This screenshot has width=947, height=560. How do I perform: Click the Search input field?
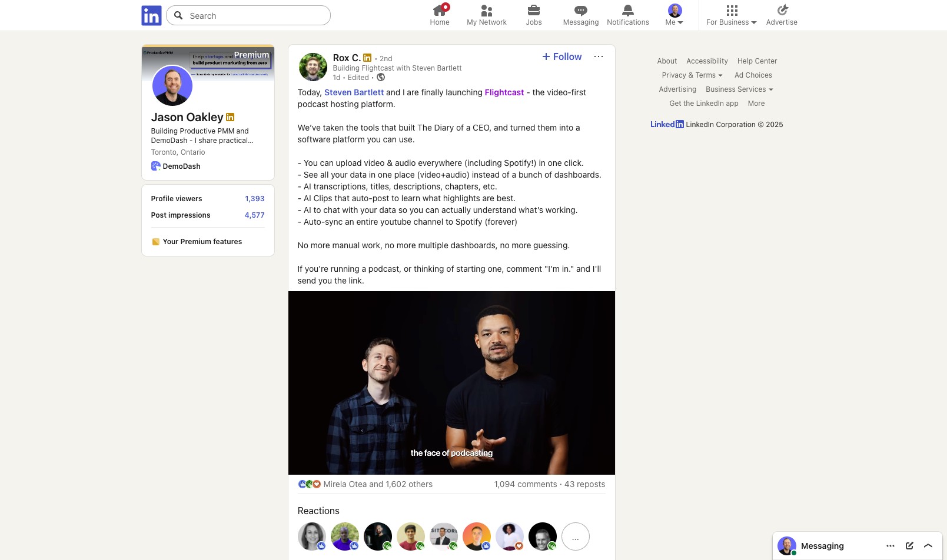pos(248,15)
